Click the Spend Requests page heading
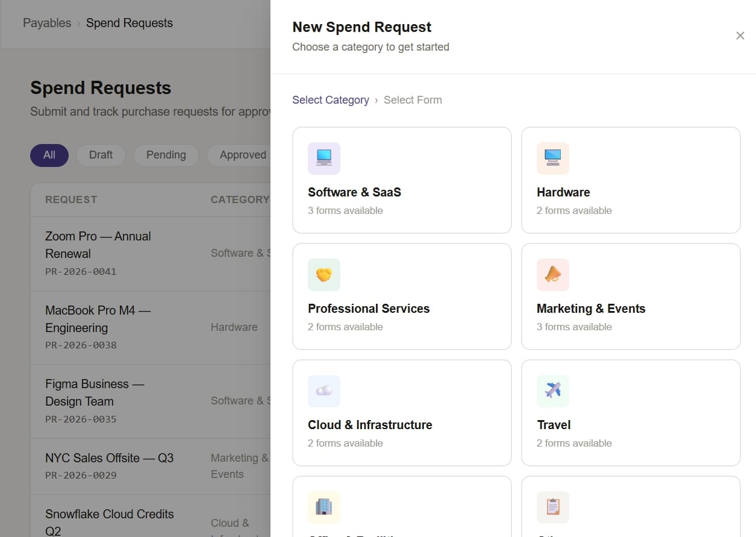 click(101, 88)
